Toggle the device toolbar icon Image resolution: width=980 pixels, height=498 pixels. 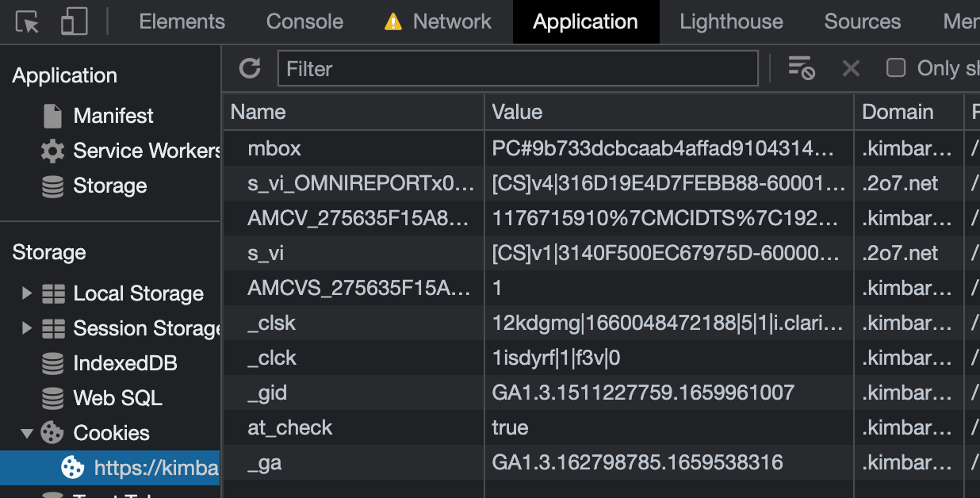tap(74, 22)
